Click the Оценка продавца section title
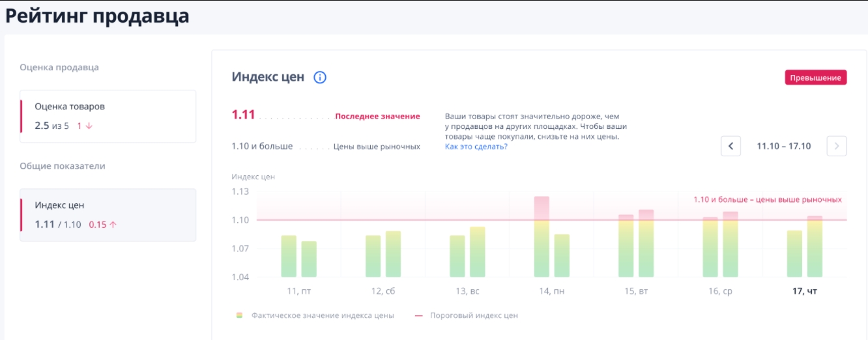Screen dimensions: 868x340 click(x=59, y=67)
